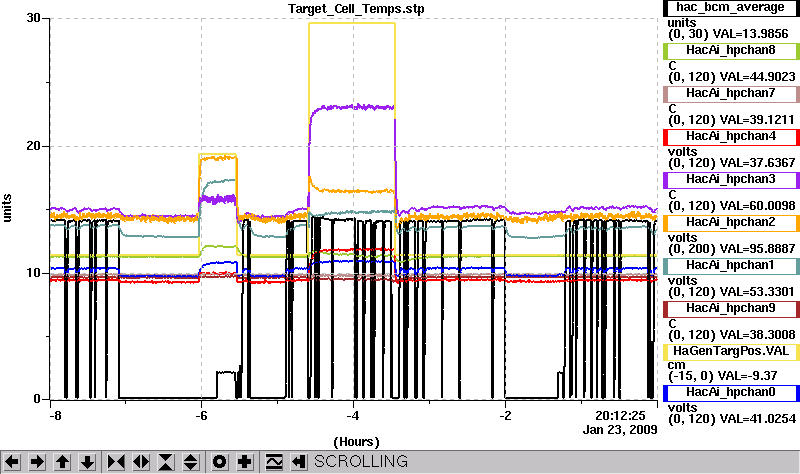The width and height of the screenshot is (800, 474).
Task: Click the x-axis tick label -8
Action: pyautogui.click(x=55, y=416)
